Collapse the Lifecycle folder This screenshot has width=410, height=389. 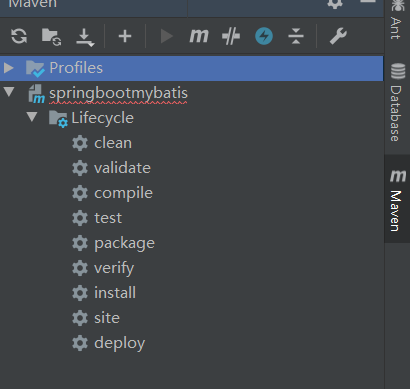pyautogui.click(x=32, y=117)
